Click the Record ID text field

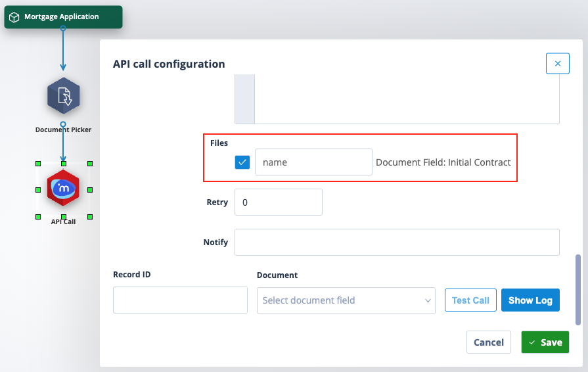click(180, 300)
